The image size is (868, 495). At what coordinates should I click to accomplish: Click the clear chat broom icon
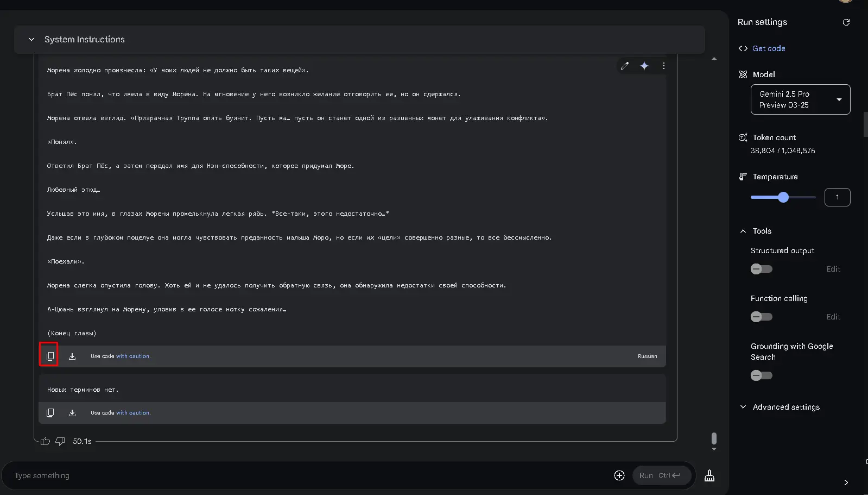tap(709, 475)
